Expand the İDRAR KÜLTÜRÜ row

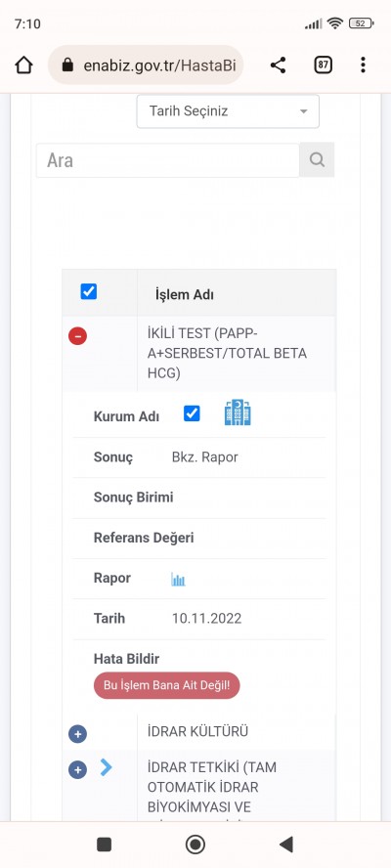pos(77,734)
